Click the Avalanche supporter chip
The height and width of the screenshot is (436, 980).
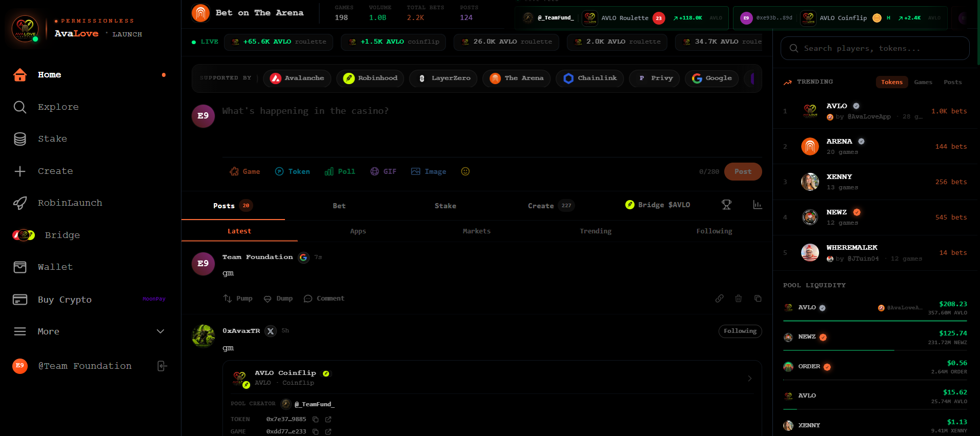pyautogui.click(x=297, y=78)
